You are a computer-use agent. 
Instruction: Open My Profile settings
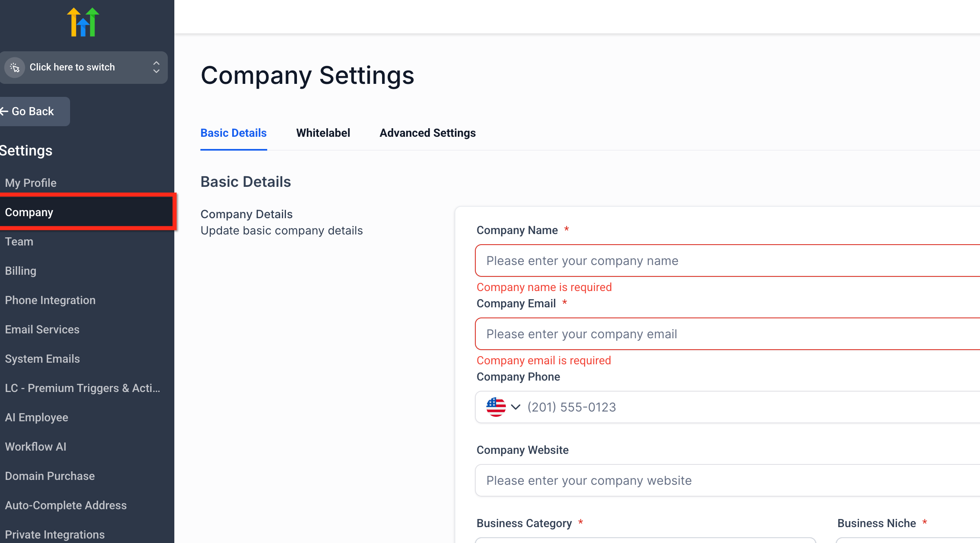pyautogui.click(x=31, y=183)
